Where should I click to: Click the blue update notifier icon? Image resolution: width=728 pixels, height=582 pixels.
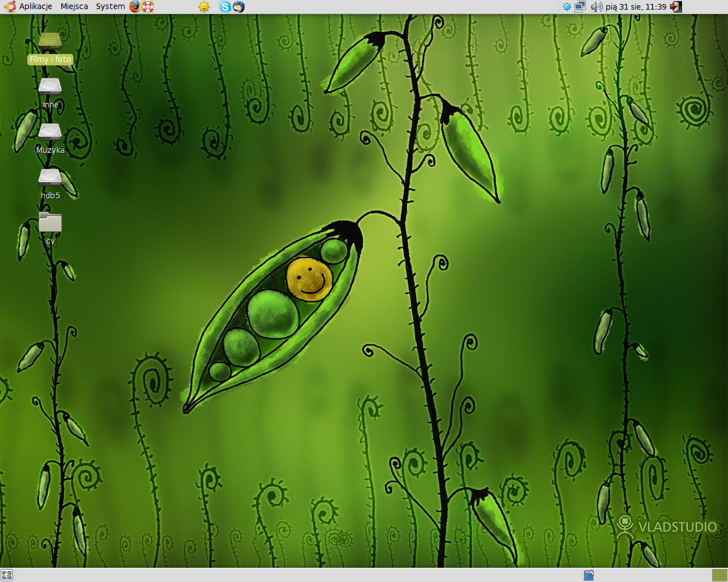[x=566, y=7]
